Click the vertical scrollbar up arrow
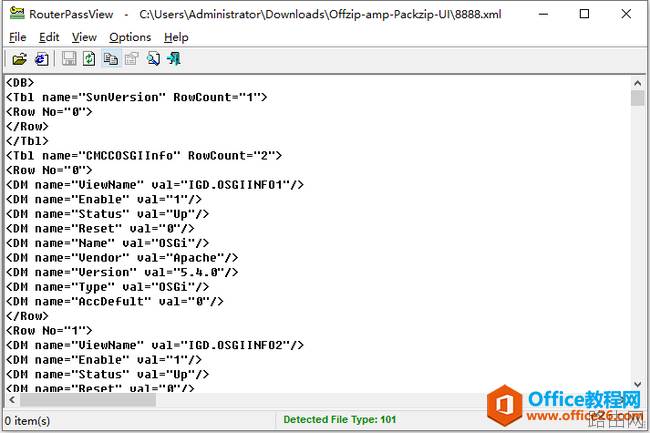 click(x=638, y=83)
